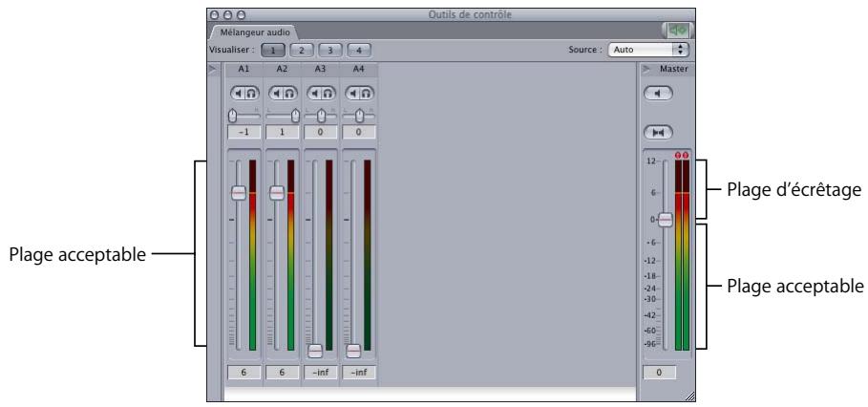Switch to Mélangeur audio tab

(x=255, y=32)
